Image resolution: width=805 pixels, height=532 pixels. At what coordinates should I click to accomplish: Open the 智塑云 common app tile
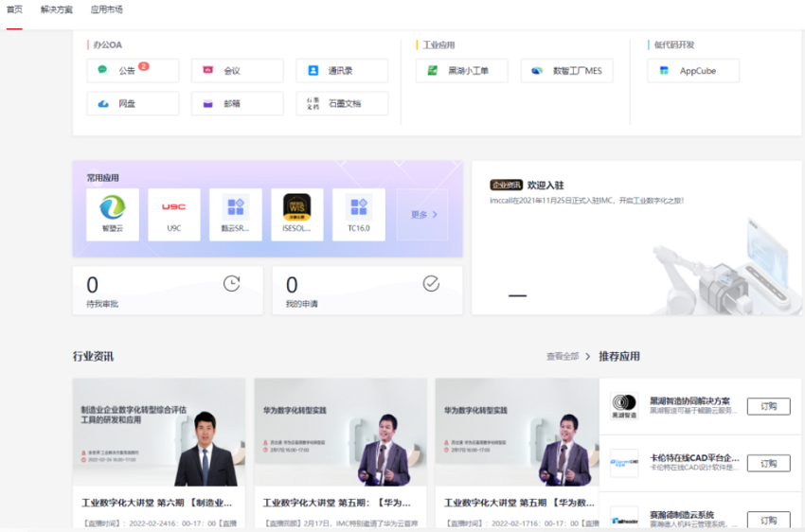tap(113, 215)
